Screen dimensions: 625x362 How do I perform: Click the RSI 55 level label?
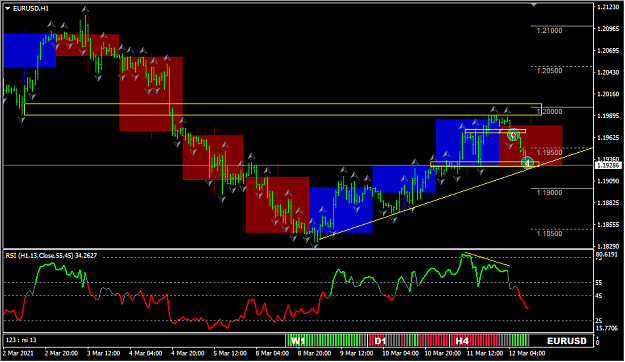coord(599,283)
